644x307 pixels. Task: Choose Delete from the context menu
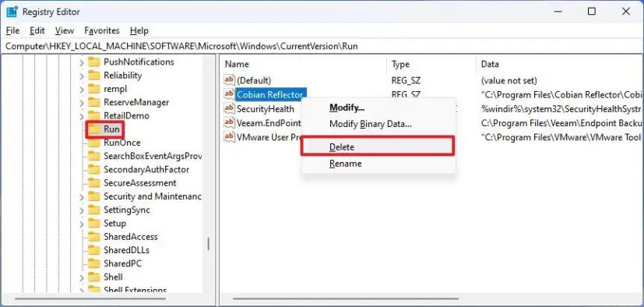click(378, 146)
